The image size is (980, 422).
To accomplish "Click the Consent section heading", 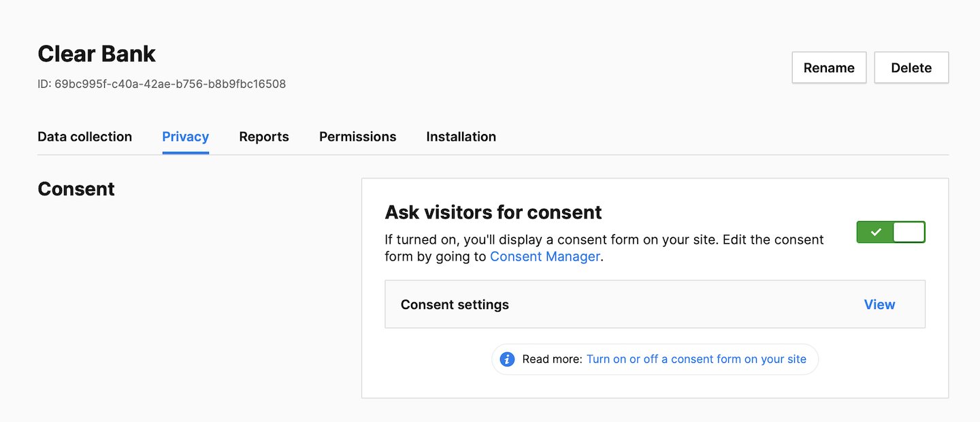I will point(76,189).
